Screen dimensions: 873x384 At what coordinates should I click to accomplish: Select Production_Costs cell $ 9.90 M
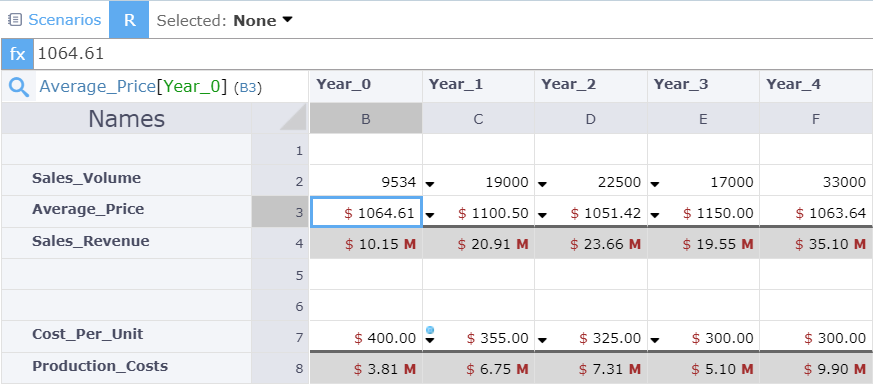pos(816,368)
